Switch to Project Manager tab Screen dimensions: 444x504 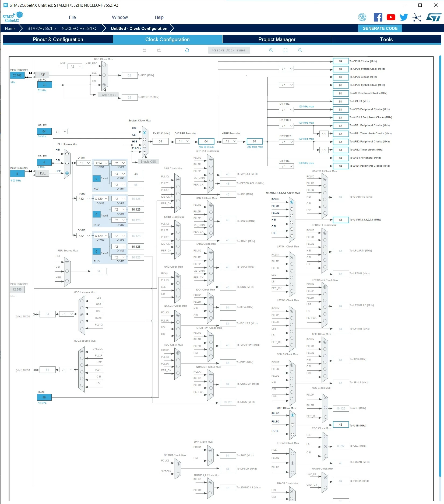click(277, 39)
